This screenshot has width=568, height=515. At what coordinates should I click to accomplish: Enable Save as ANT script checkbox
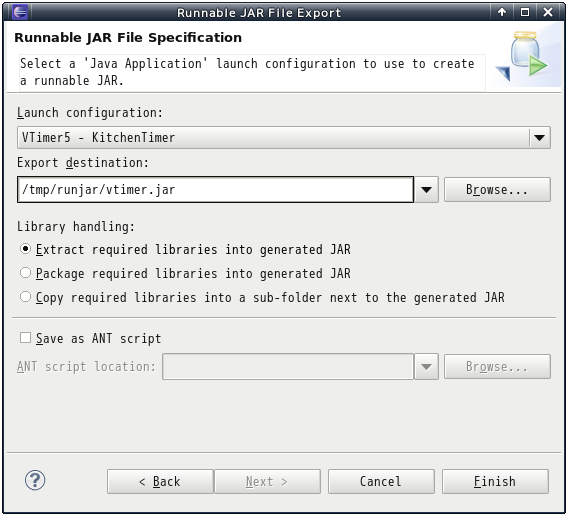[x=25, y=338]
